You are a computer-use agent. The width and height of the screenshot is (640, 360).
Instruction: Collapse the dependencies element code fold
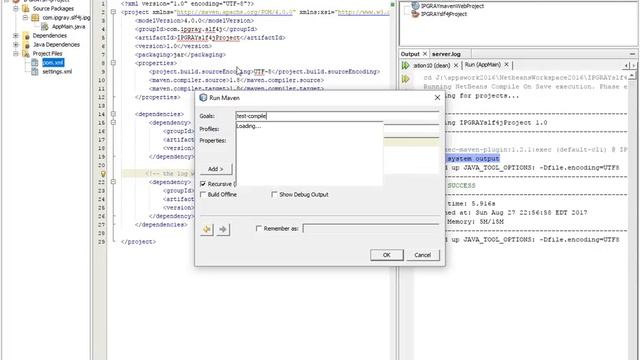coord(113,114)
